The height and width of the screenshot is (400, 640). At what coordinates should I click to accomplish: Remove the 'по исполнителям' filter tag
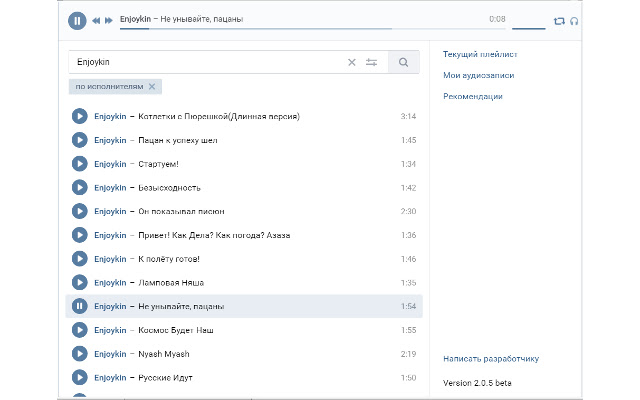pyautogui.click(x=152, y=87)
